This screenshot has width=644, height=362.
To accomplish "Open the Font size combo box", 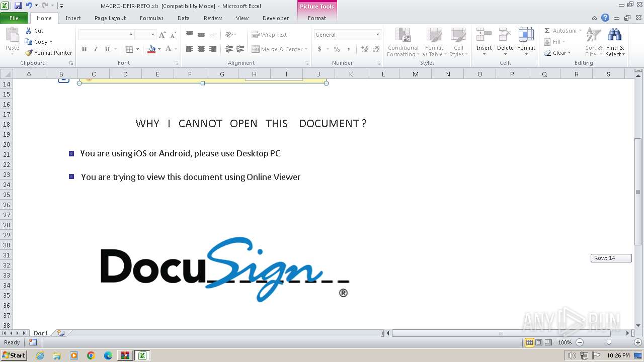I will point(145,35).
